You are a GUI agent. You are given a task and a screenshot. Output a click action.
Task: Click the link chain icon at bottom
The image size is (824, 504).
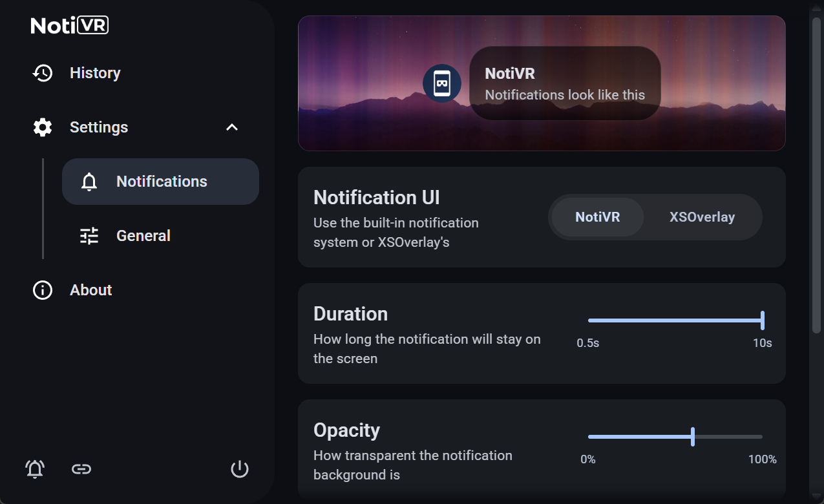(x=81, y=469)
